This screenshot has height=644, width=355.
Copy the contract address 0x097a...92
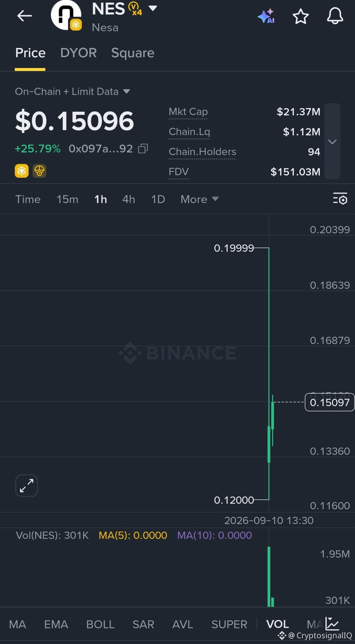[x=143, y=149]
